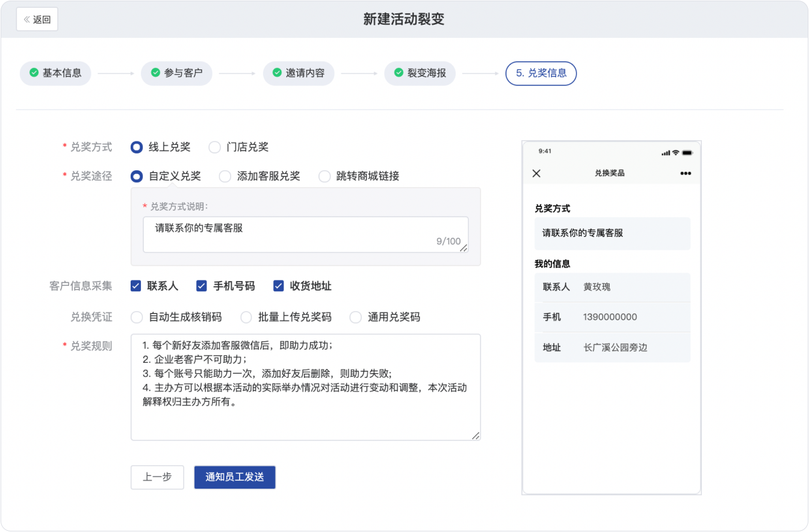The image size is (809, 532).
Task: Click the green check on 裂变海报 step
Action: [x=398, y=73]
